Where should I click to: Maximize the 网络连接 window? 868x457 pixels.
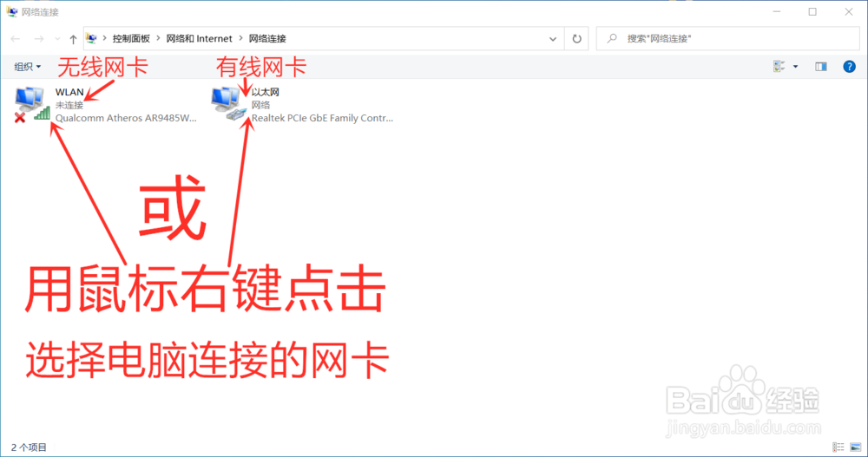click(812, 11)
